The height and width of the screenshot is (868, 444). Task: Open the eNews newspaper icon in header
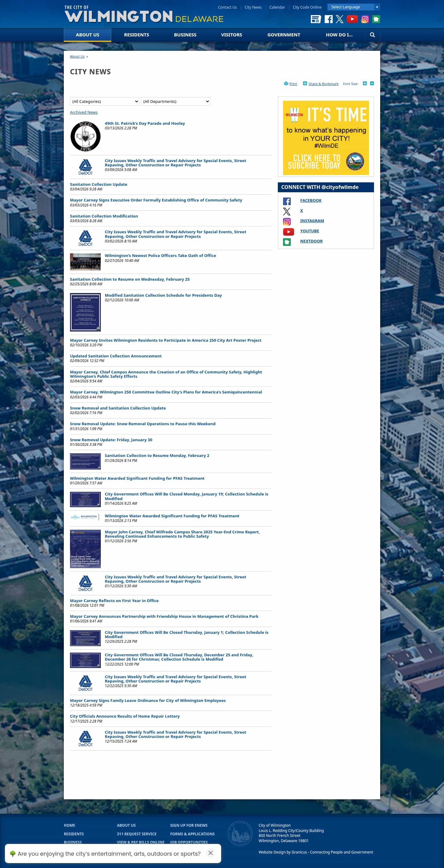[x=315, y=19]
